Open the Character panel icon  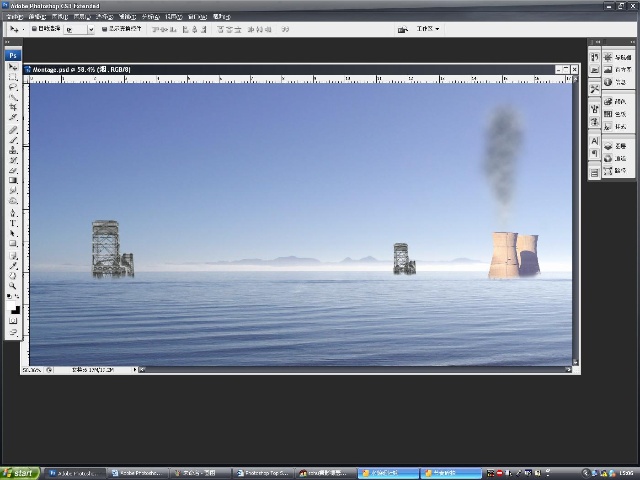594,141
